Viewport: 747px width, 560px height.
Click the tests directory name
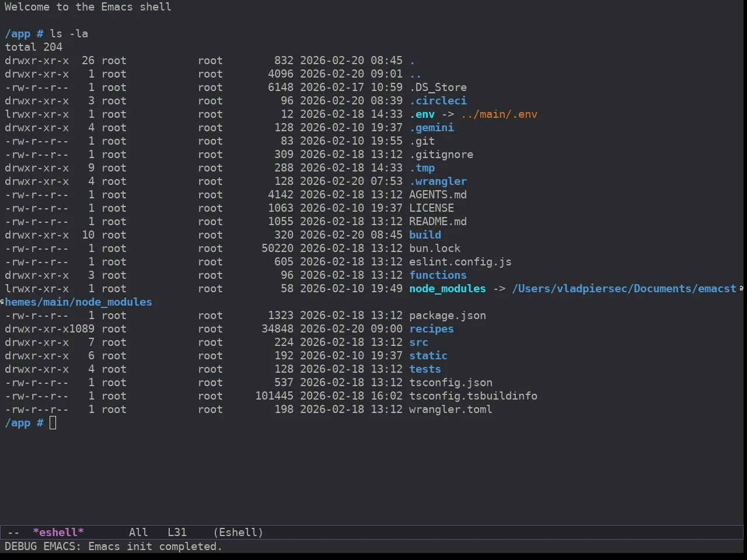click(x=425, y=369)
